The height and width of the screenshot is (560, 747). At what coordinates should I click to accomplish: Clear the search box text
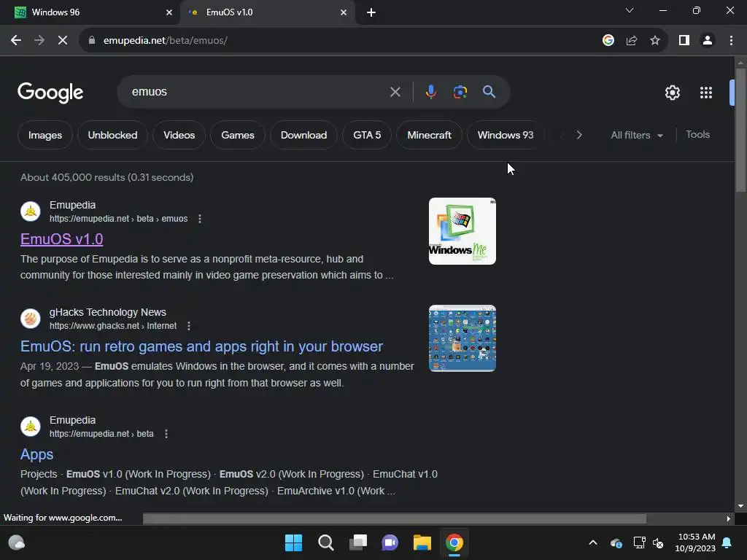(395, 92)
